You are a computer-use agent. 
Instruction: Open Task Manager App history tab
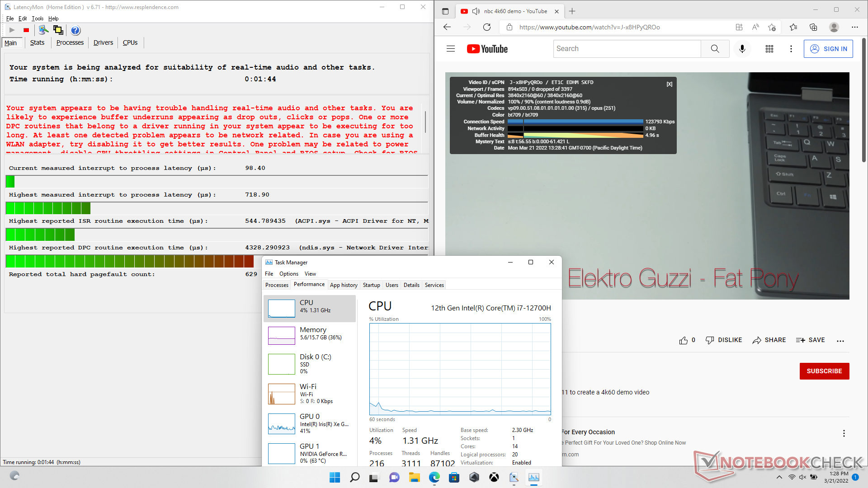344,285
